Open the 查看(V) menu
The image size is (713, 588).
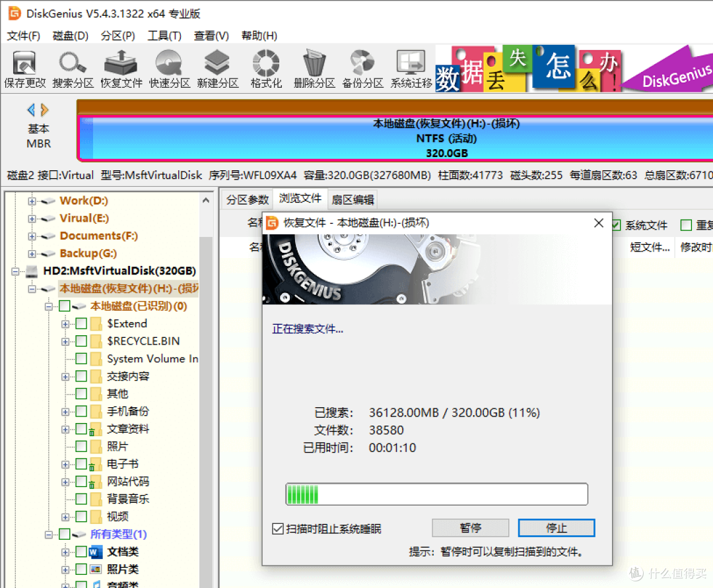[211, 36]
